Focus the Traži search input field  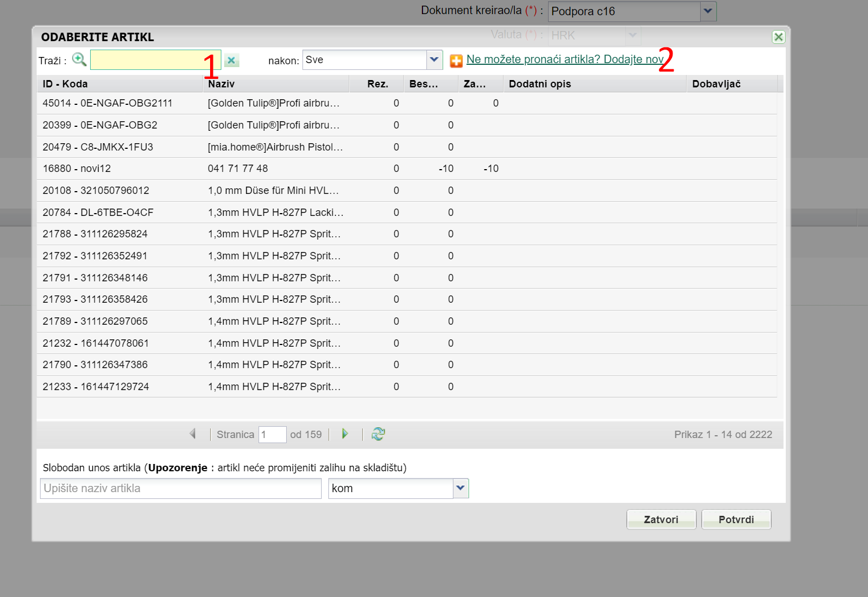155,60
